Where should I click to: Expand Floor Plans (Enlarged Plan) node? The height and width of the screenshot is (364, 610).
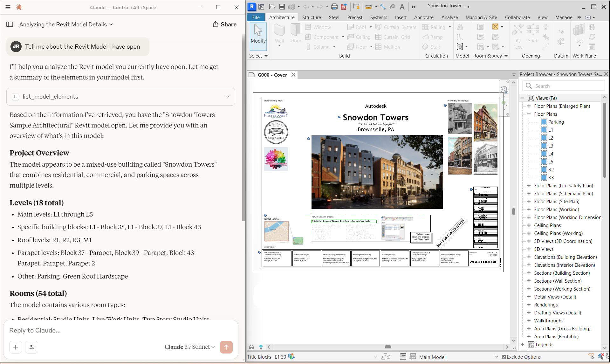tap(529, 106)
